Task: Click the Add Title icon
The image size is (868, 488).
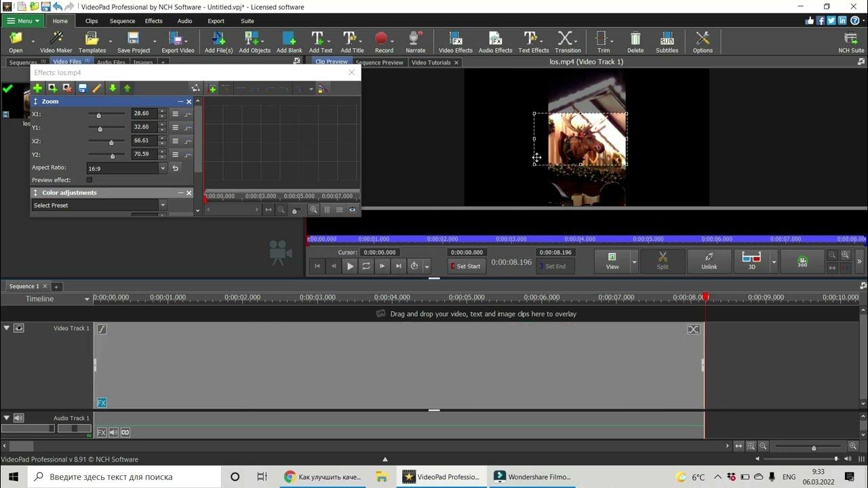Action: [x=352, y=42]
